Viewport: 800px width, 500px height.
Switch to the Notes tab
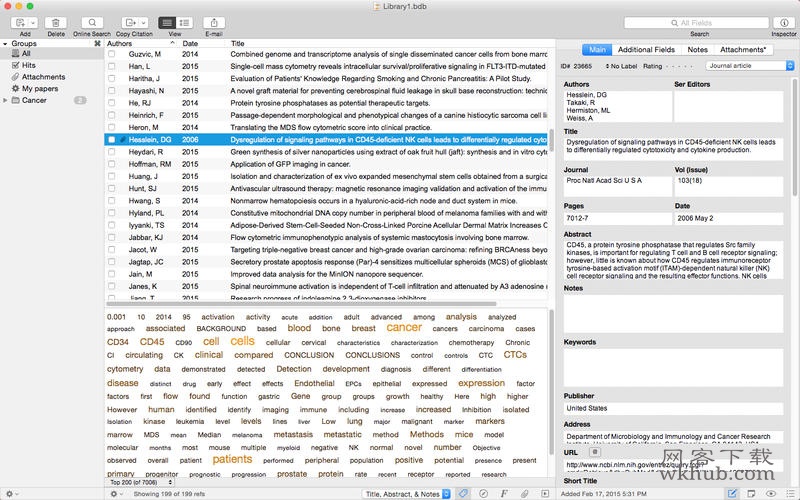pos(697,49)
